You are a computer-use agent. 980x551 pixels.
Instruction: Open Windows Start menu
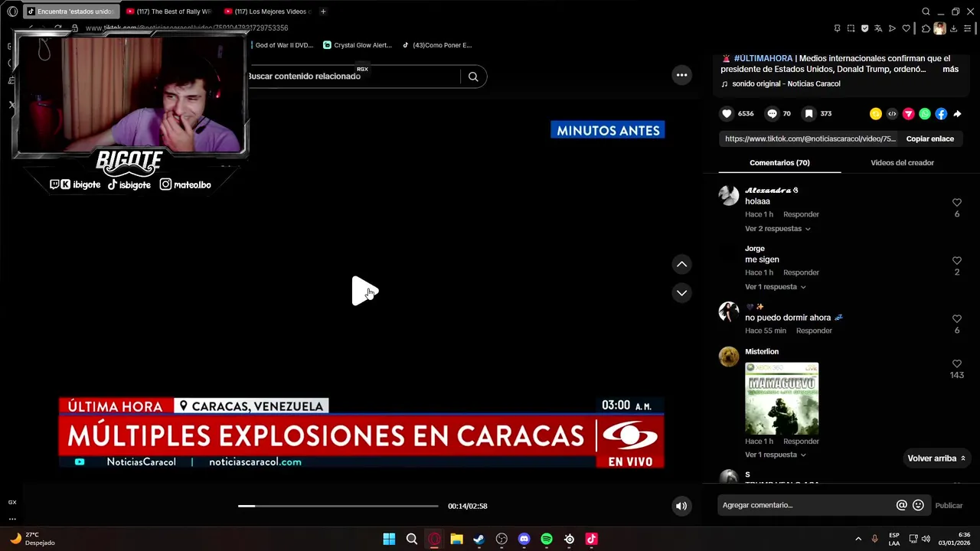click(389, 539)
